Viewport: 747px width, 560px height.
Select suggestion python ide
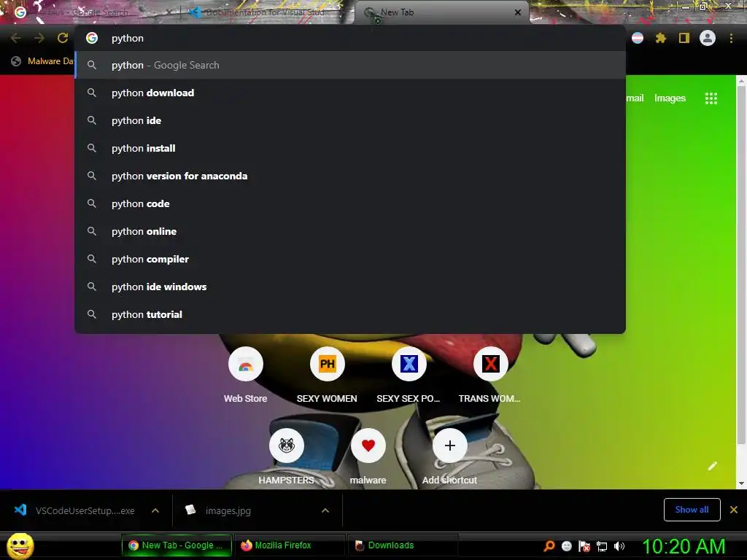350,120
